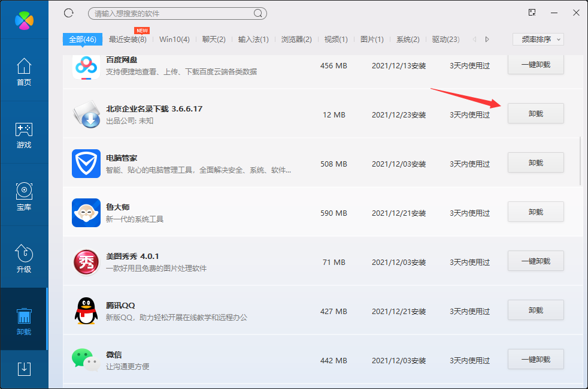Image resolution: width=588 pixels, height=389 pixels.
Task: Select the 全部(46) tab
Action: tap(83, 40)
